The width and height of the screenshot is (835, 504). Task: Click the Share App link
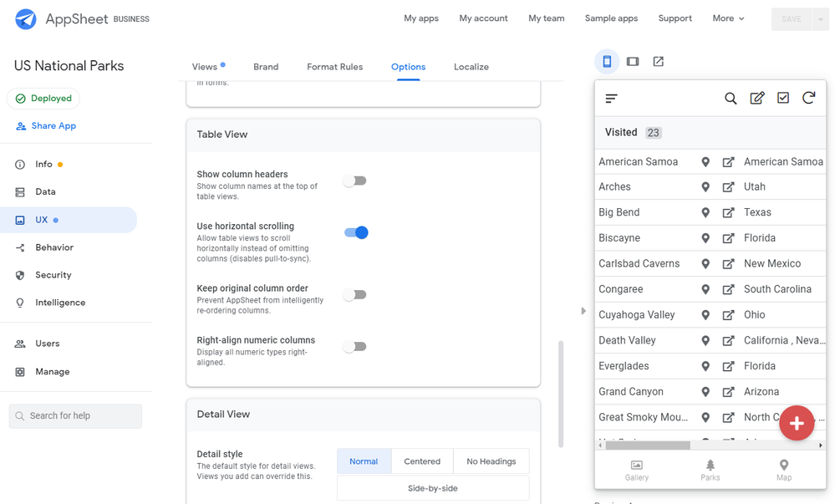[46, 125]
